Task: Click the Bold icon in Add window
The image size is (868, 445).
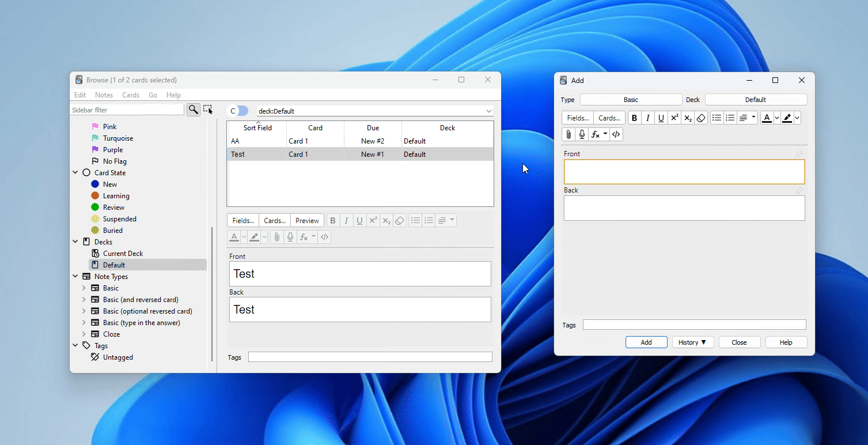Action: 634,118
